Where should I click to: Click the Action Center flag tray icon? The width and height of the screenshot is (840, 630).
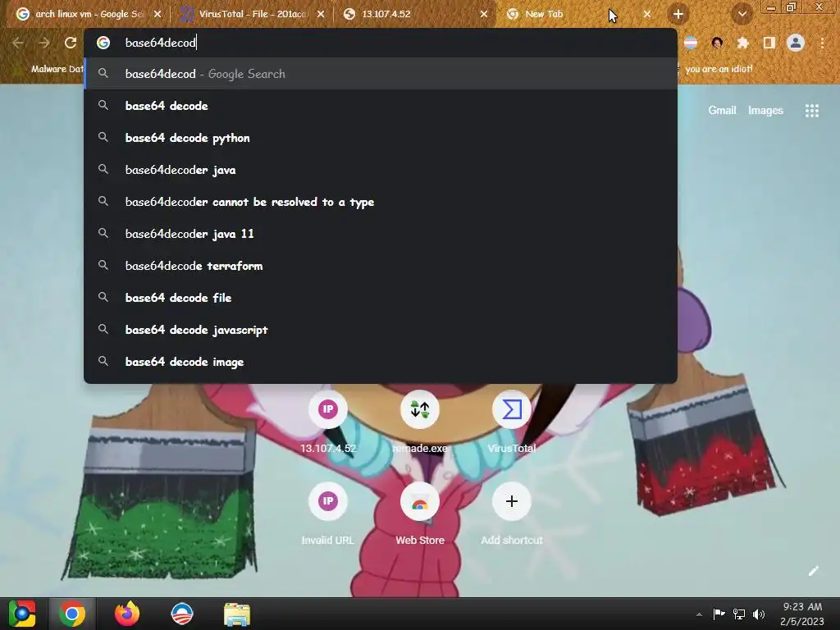click(x=719, y=614)
